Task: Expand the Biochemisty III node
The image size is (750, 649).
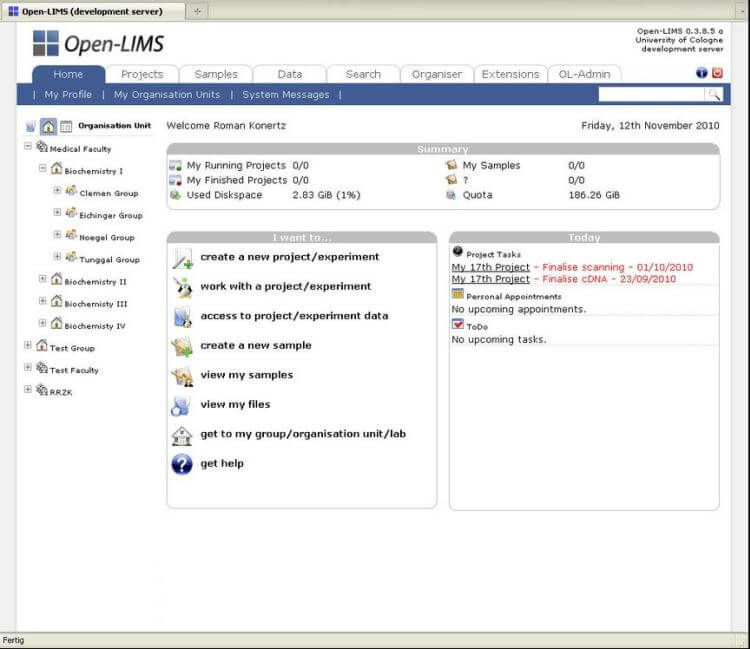Action: pyautogui.click(x=43, y=301)
